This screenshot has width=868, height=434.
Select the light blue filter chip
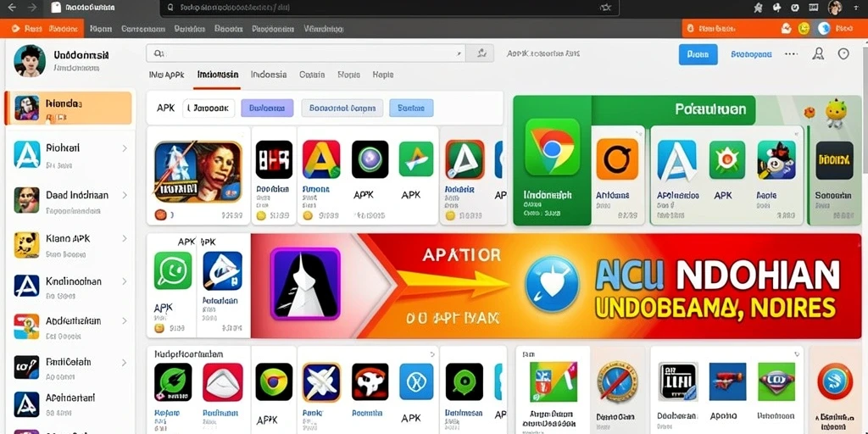(x=411, y=108)
